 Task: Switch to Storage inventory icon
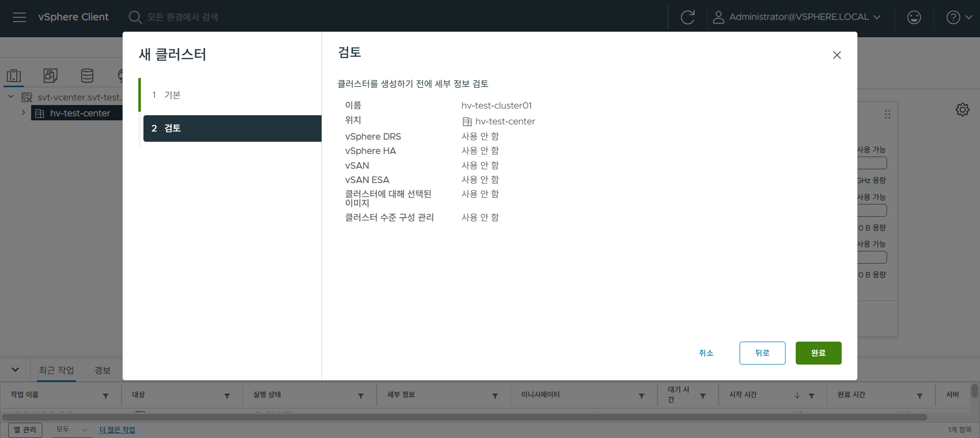(x=87, y=76)
